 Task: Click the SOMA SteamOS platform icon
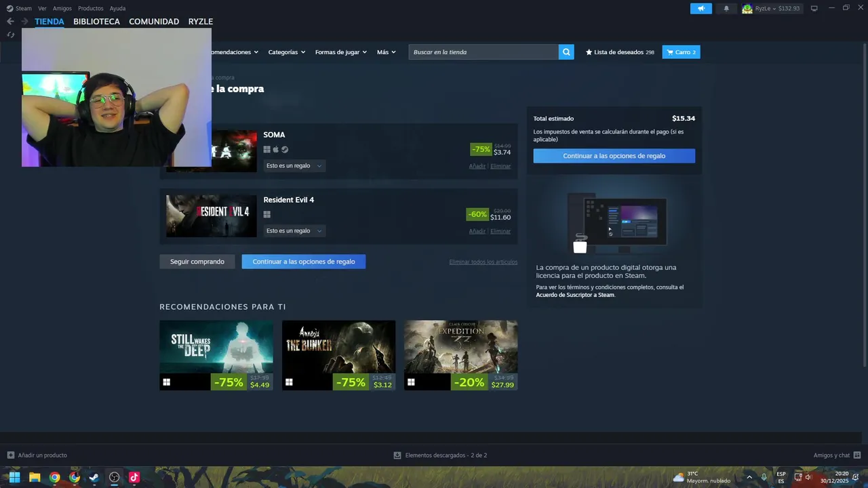(285, 150)
